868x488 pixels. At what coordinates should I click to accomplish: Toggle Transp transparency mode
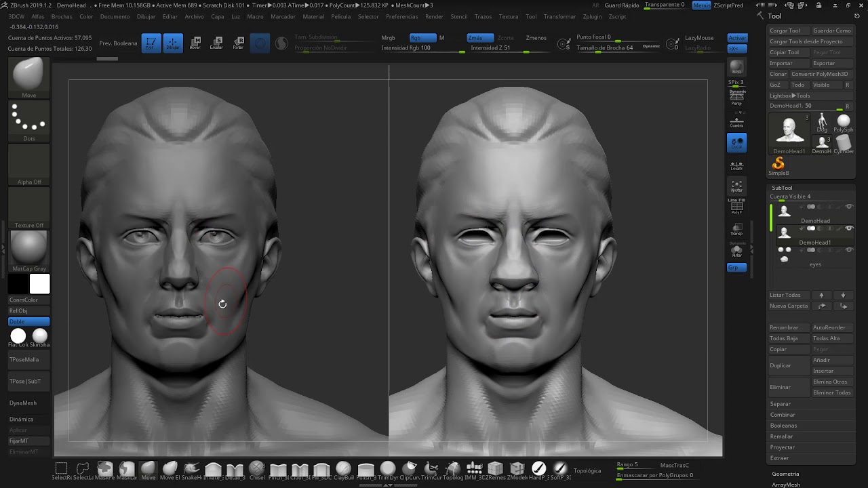736,229
